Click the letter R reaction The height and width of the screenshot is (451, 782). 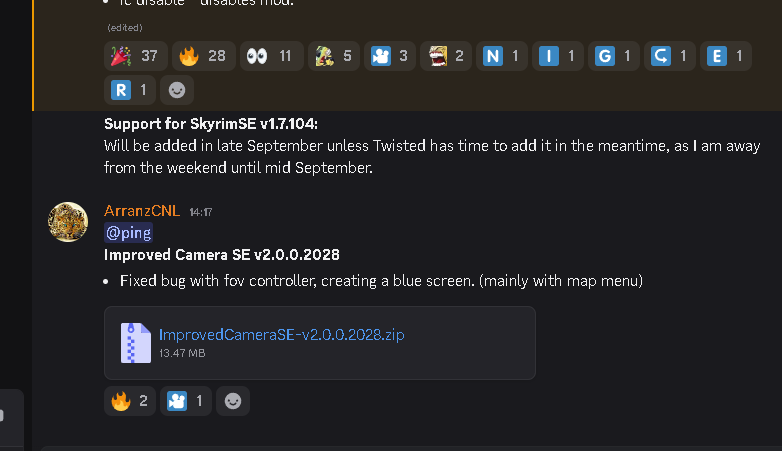click(x=130, y=90)
